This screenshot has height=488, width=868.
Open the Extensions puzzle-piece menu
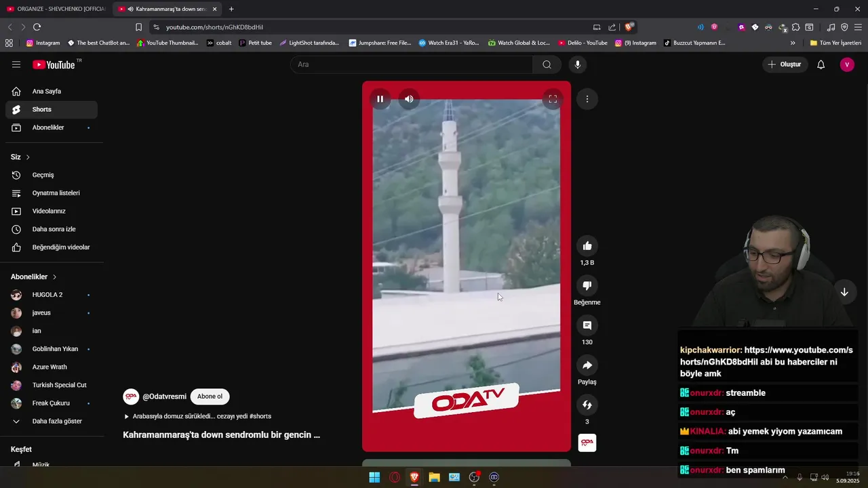coord(796,27)
